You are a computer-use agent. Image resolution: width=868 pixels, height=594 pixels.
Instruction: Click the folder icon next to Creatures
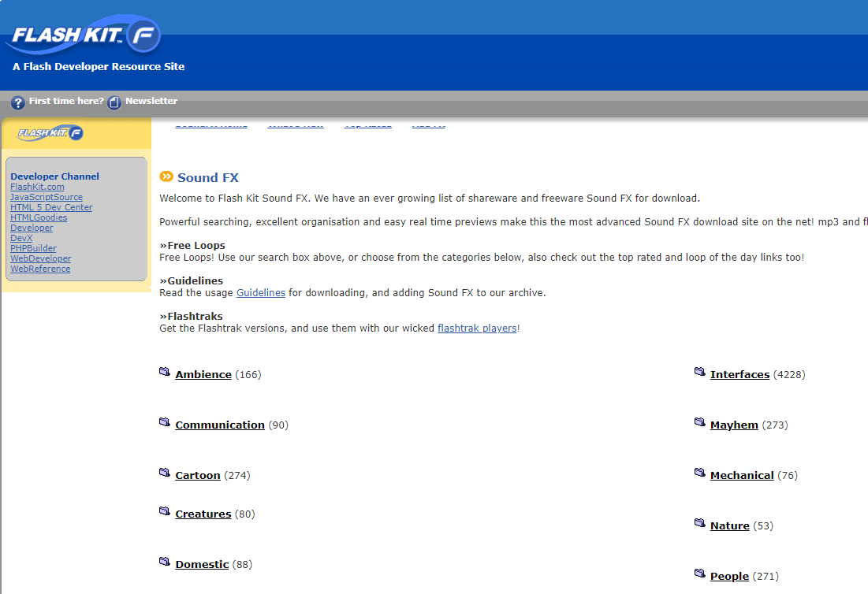click(165, 510)
